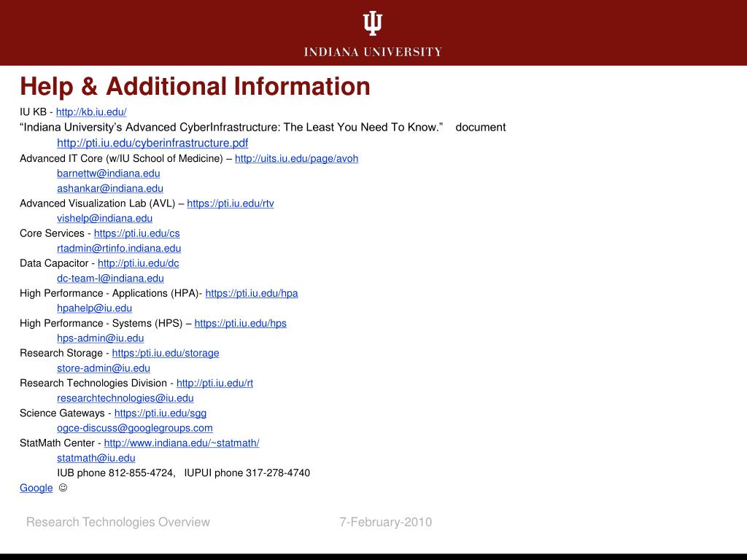Click the smiley face next to Google

coord(63,488)
